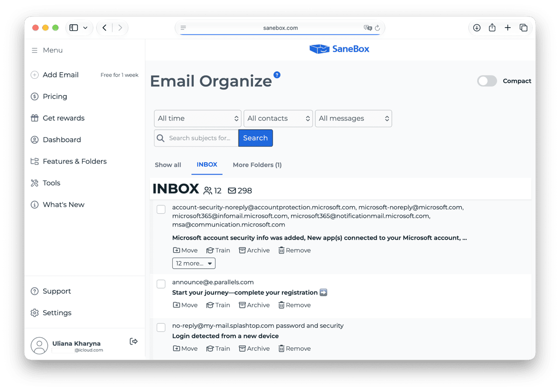Click Archive under the parallels email
Image resolution: width=560 pixels, height=392 pixels.
tap(254, 305)
